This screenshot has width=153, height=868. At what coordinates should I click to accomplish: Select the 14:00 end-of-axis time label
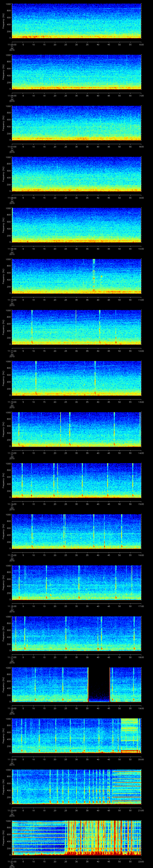(x=141, y=453)
